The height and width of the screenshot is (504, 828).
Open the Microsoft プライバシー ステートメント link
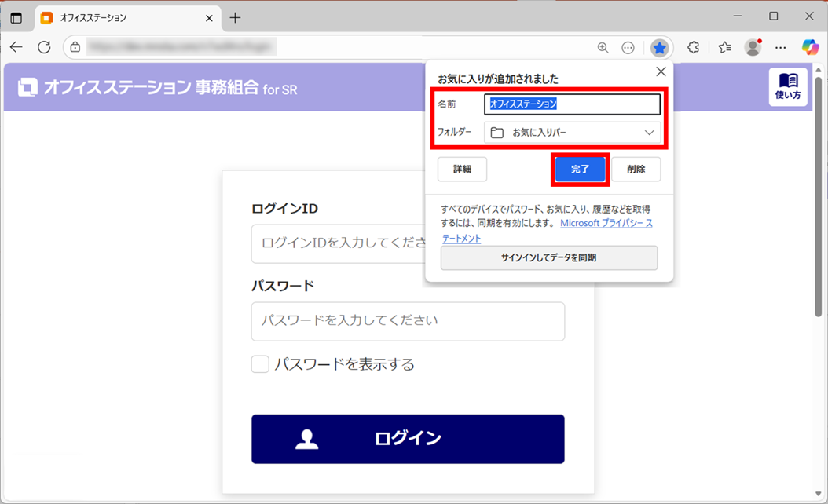pyautogui.click(x=606, y=223)
